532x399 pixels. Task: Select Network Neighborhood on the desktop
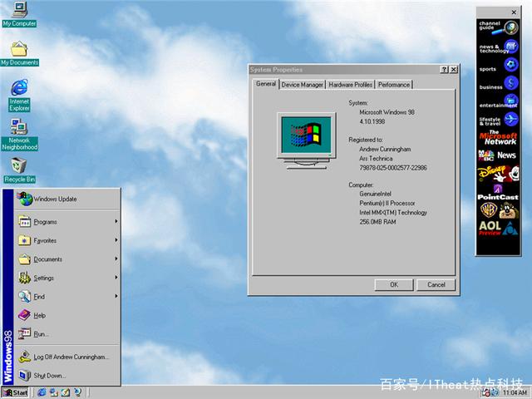coord(19,135)
